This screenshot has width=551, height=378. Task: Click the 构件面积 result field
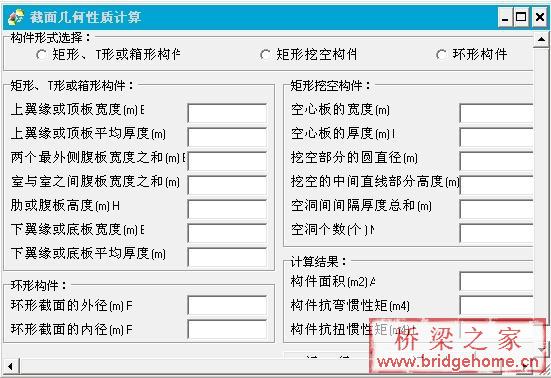click(496, 281)
